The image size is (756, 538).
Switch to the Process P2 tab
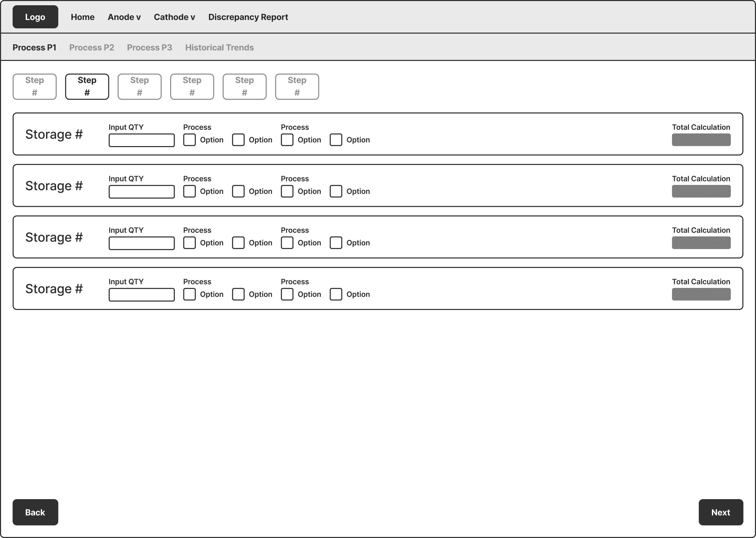92,47
